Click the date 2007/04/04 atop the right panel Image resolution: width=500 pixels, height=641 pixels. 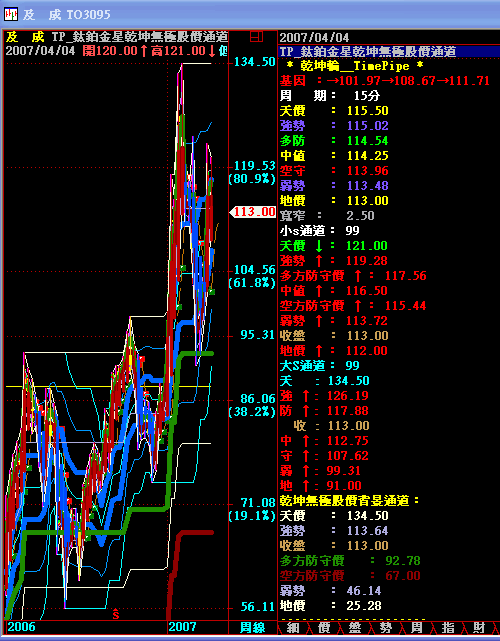click(x=314, y=38)
